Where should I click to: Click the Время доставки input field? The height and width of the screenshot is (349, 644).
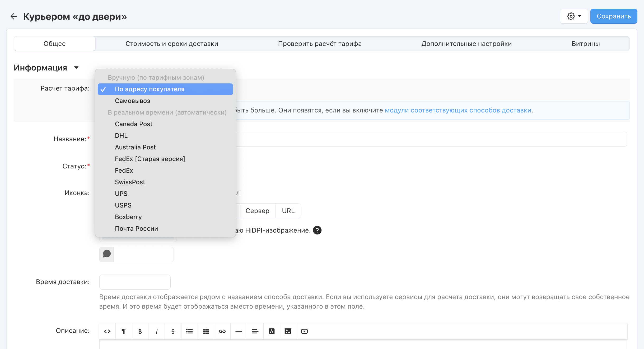135,282
